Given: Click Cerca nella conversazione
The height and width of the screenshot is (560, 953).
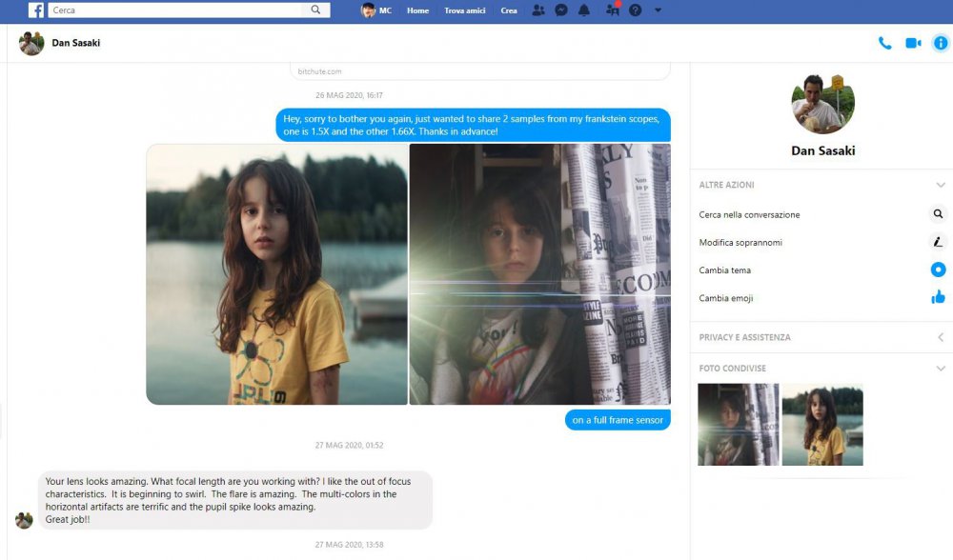Looking at the screenshot, I should [749, 214].
